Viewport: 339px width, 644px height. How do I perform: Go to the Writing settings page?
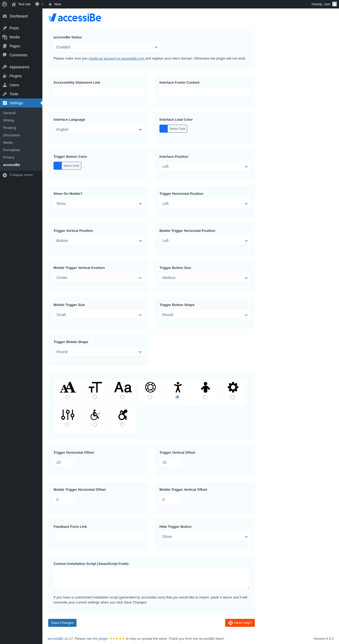pyautogui.click(x=8, y=120)
